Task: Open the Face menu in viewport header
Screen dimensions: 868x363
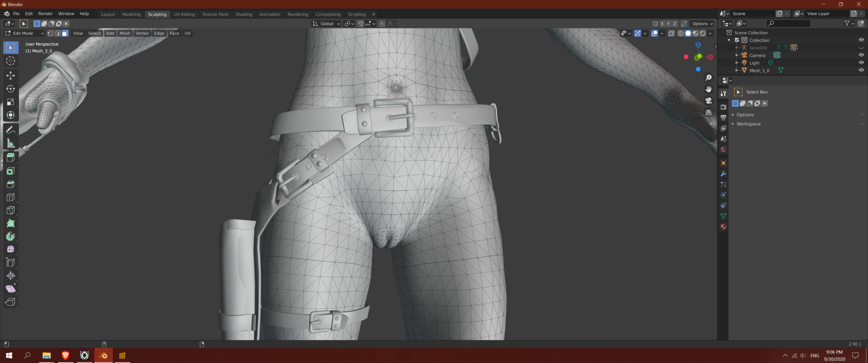Action: 174,33
